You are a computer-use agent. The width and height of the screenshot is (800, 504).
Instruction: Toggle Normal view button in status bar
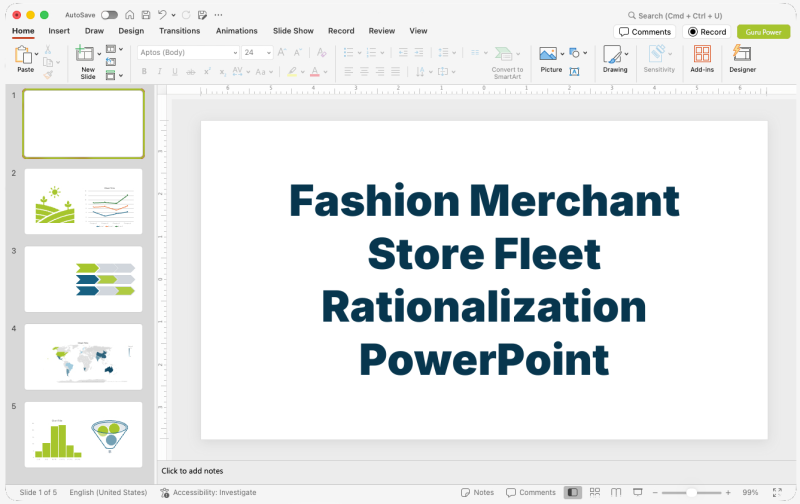(x=572, y=492)
